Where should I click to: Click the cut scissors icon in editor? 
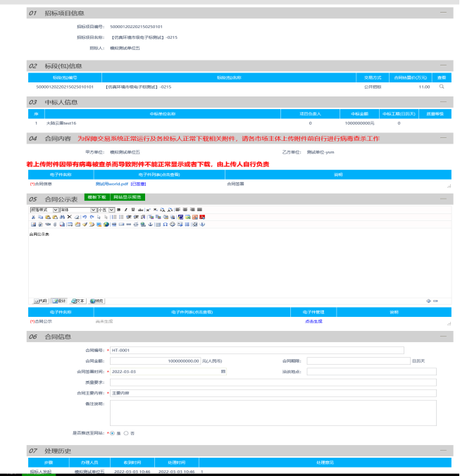click(32, 218)
